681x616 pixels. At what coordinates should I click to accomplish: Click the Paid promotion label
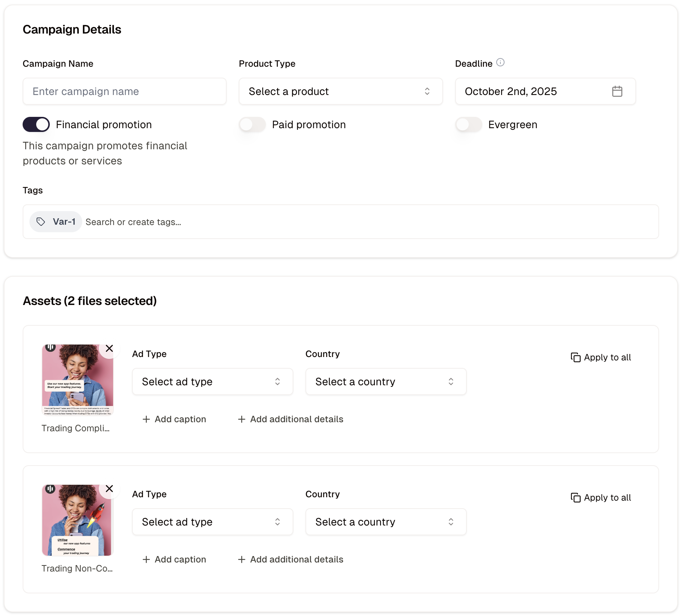pos(309,125)
